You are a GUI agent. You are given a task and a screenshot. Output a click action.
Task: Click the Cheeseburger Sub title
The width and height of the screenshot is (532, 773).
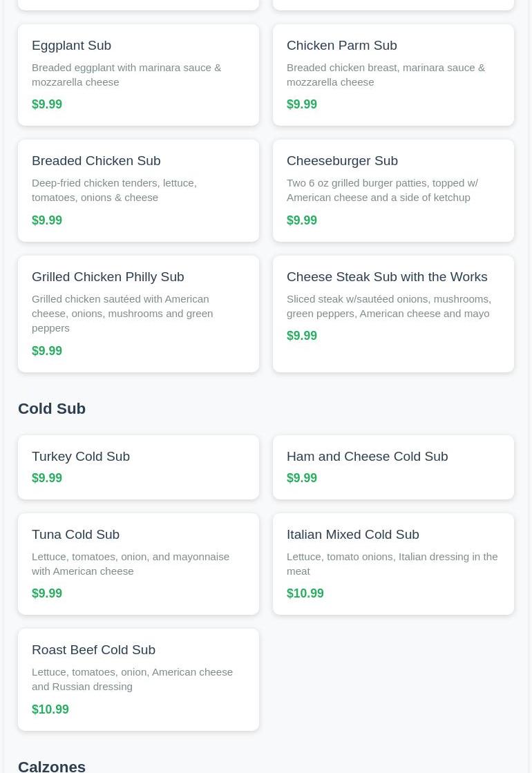click(342, 161)
